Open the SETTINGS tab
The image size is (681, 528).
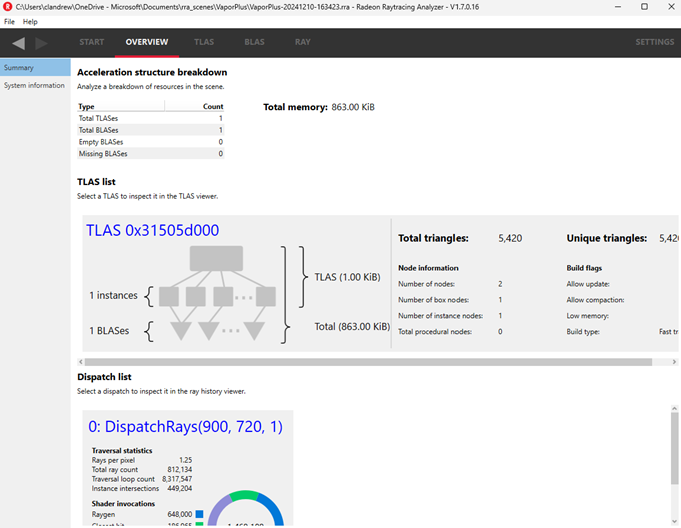point(655,42)
